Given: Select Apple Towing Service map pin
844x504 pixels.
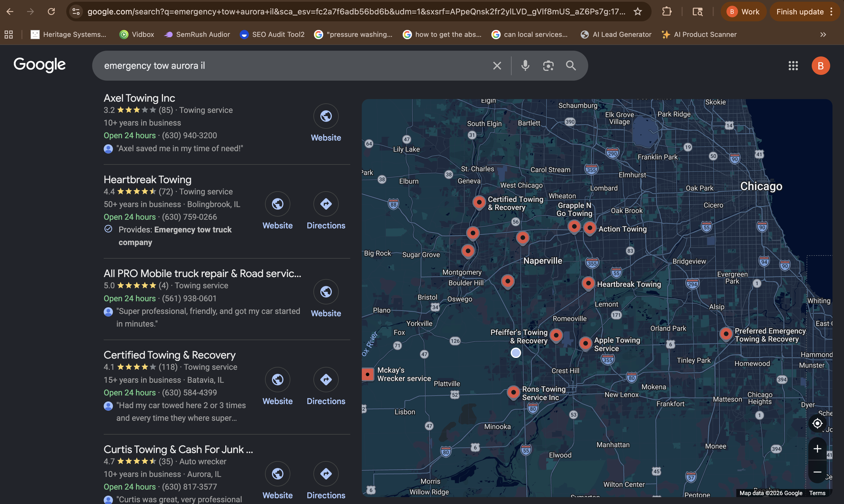Looking at the screenshot, I should [585, 344].
